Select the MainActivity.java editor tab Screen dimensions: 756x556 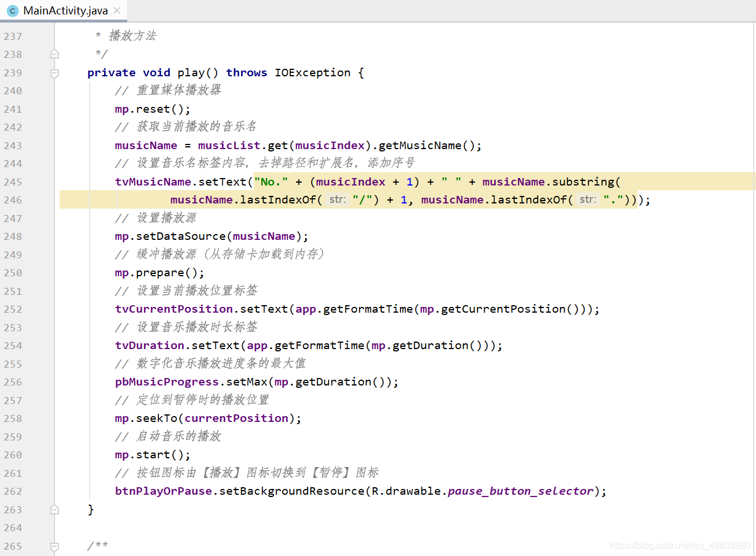click(64, 10)
